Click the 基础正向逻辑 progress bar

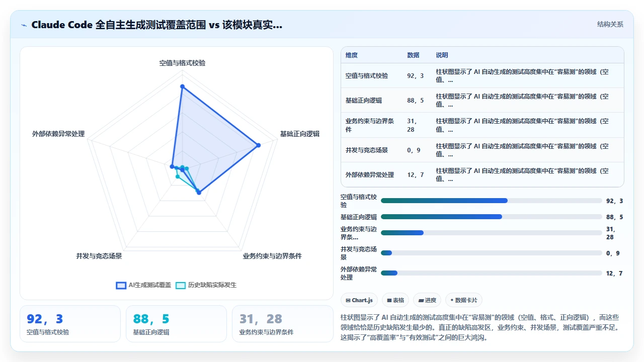(x=491, y=217)
